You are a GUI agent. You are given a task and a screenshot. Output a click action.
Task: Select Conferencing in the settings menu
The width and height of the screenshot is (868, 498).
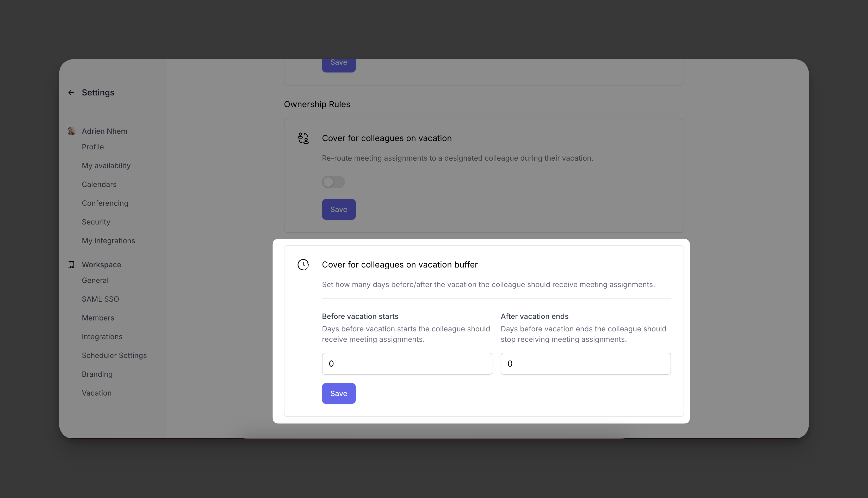[105, 203]
